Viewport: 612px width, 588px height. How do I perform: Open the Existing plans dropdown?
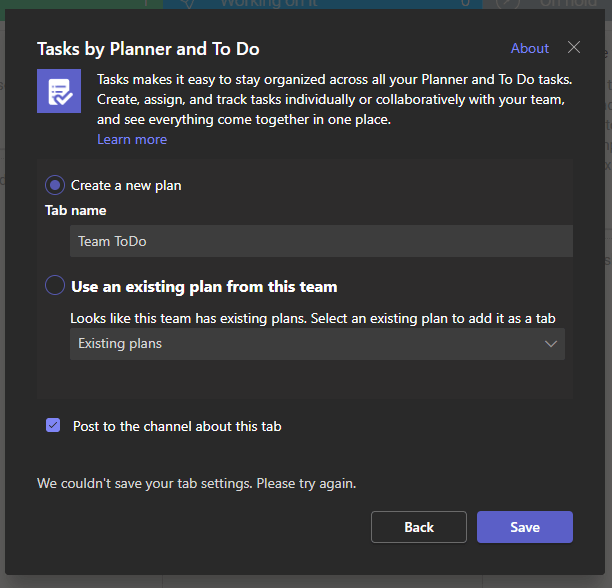(317, 344)
